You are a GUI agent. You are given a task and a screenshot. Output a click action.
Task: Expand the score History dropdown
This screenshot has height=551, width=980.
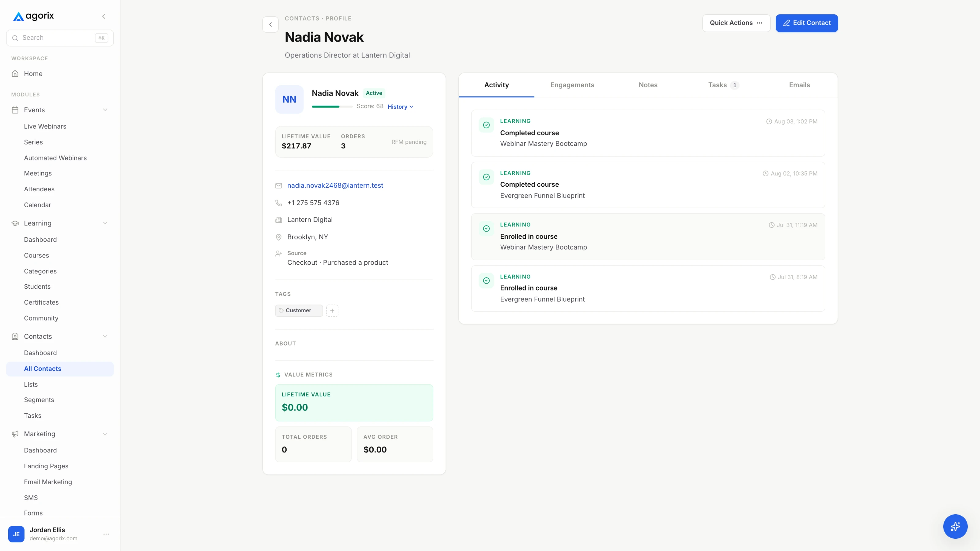pyautogui.click(x=400, y=107)
